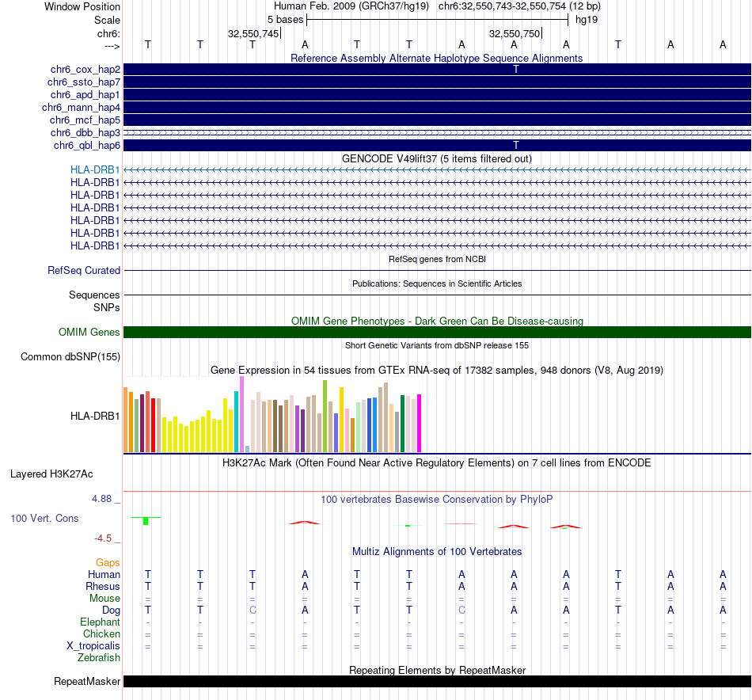This screenshot has height=700, width=752.
Task: Select the chr6_dbb_hap3 track label
Action: pos(85,132)
